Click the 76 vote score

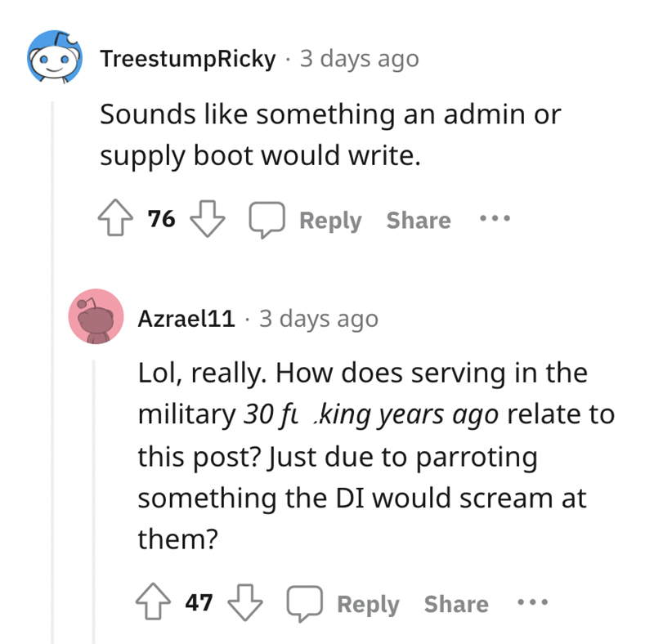[162, 219]
